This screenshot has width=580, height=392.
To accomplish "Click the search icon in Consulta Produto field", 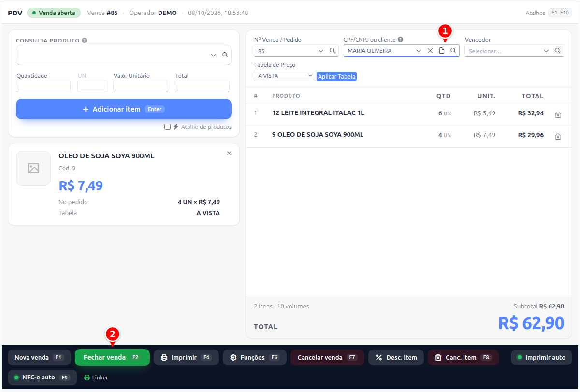I will [225, 55].
